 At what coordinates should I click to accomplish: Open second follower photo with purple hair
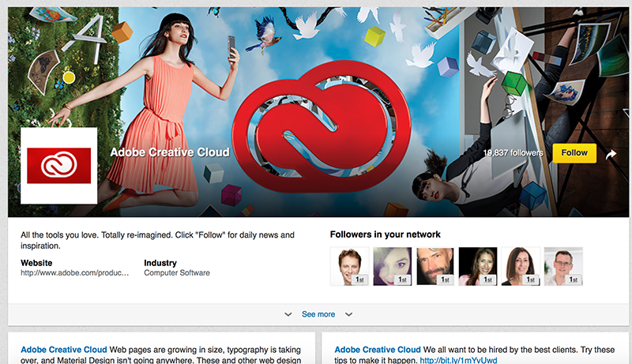pyautogui.click(x=392, y=266)
